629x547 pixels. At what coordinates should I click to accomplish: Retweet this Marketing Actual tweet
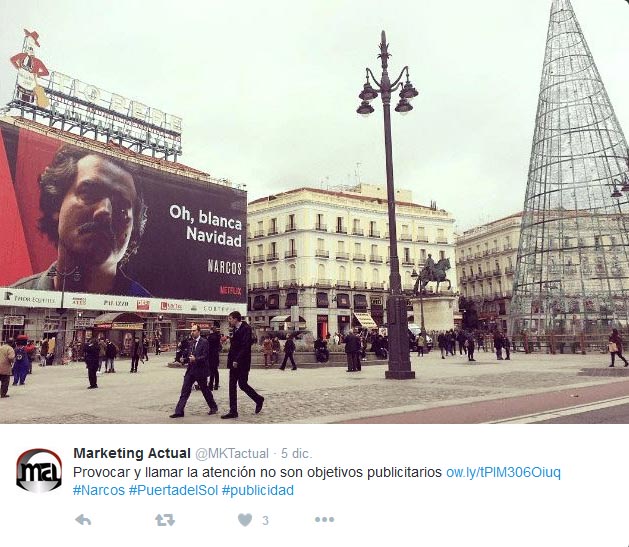click(x=165, y=520)
